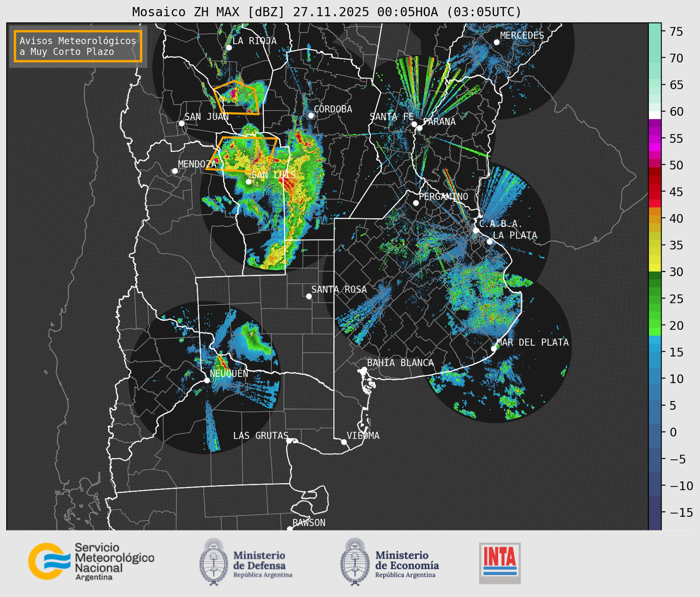Click the PARANÁ city label
The height and width of the screenshot is (597, 700).
click(x=439, y=122)
